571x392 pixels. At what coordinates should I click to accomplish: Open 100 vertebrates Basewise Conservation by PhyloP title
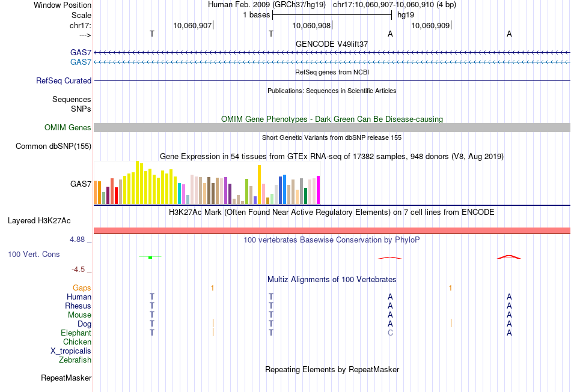click(332, 240)
